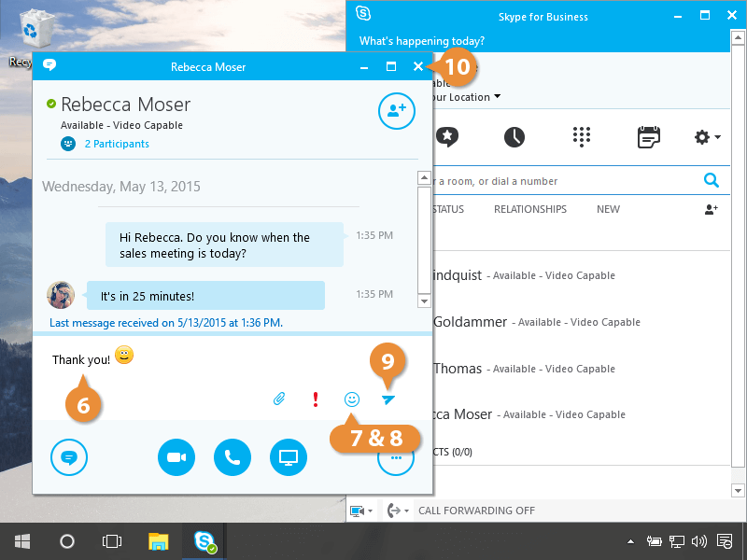
Task: Open the call forwarding options dropdown
Action: 398,511
